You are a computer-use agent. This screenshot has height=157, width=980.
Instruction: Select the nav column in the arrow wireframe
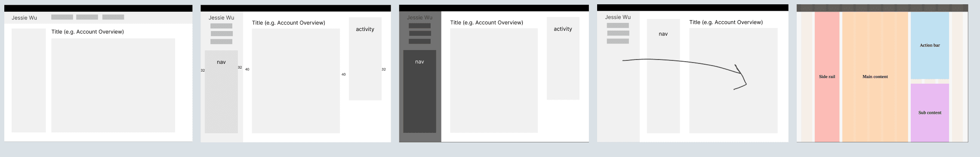pos(663,76)
